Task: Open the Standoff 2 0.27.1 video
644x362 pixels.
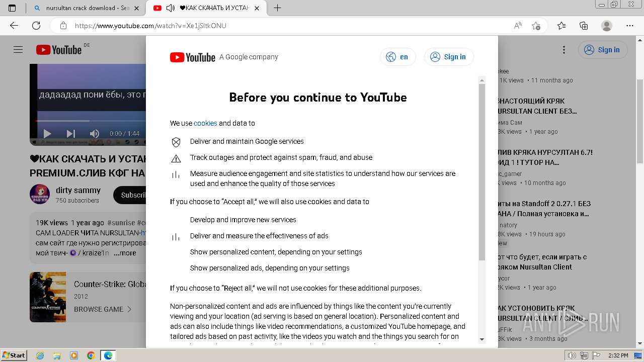Action: click(544, 209)
